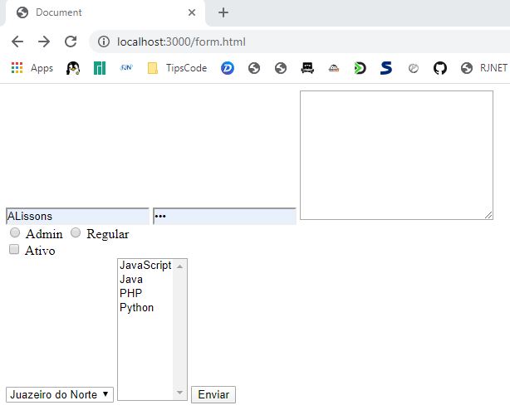Image resolution: width=510 pixels, height=420 pixels.
Task: Click the localhost:3000/form.html address bar
Action: (x=299, y=42)
